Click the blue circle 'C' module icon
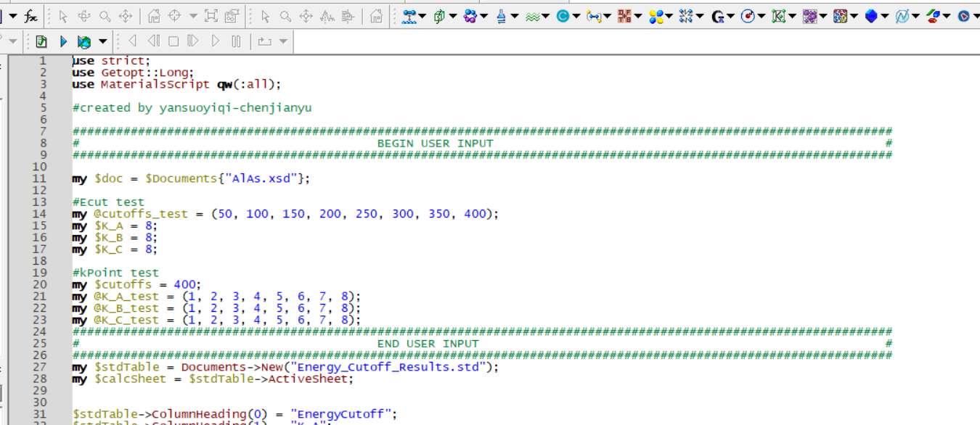 [563, 16]
